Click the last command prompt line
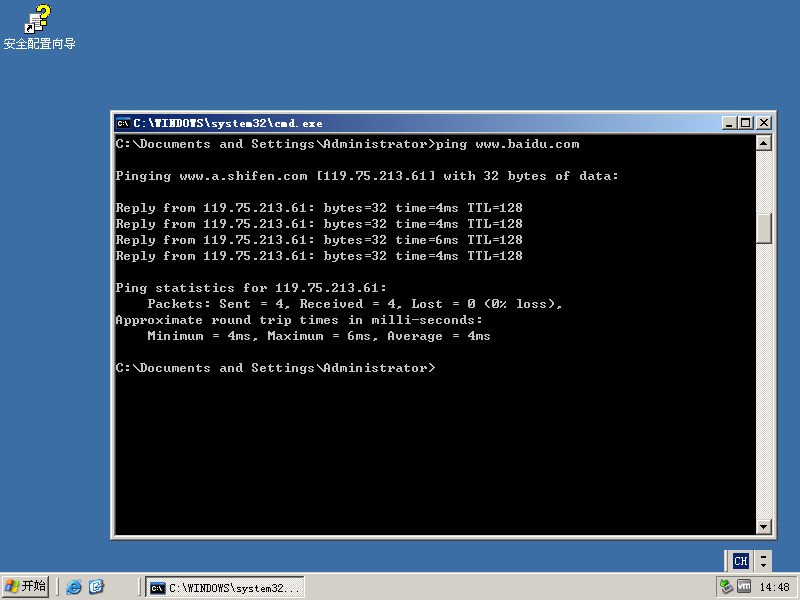This screenshot has height=600, width=800. [275, 368]
